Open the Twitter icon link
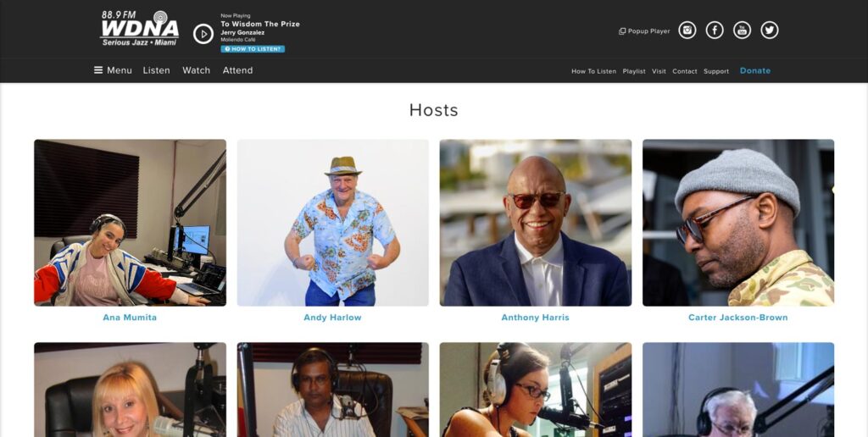The image size is (868, 437). coord(769,30)
